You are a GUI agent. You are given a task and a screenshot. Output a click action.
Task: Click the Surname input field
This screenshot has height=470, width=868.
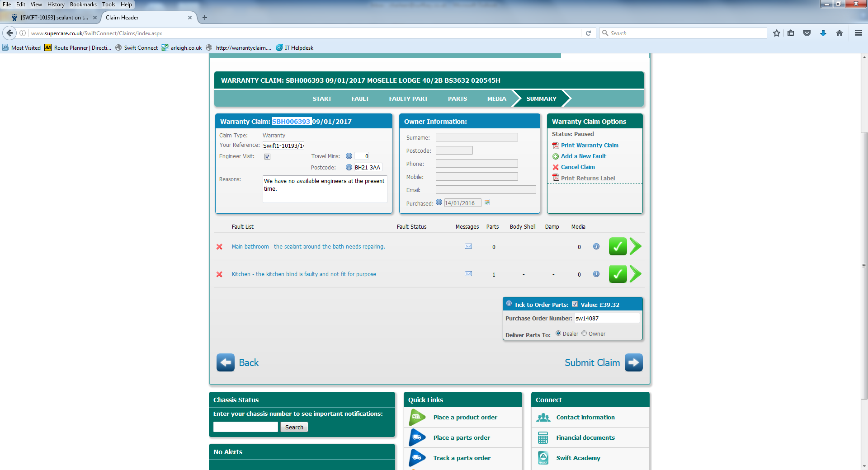tap(476, 137)
